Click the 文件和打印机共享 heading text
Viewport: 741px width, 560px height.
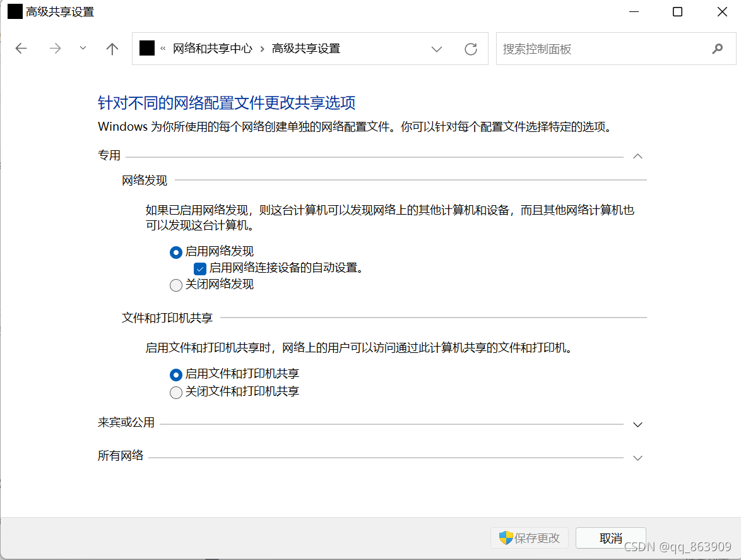(x=167, y=318)
